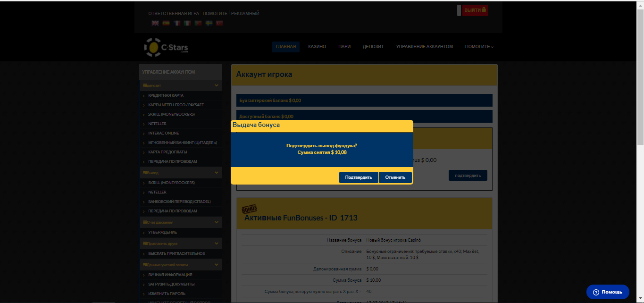The height and width of the screenshot is (303, 644).
Task: Pick the Italian flag language icon
Action: (x=187, y=23)
